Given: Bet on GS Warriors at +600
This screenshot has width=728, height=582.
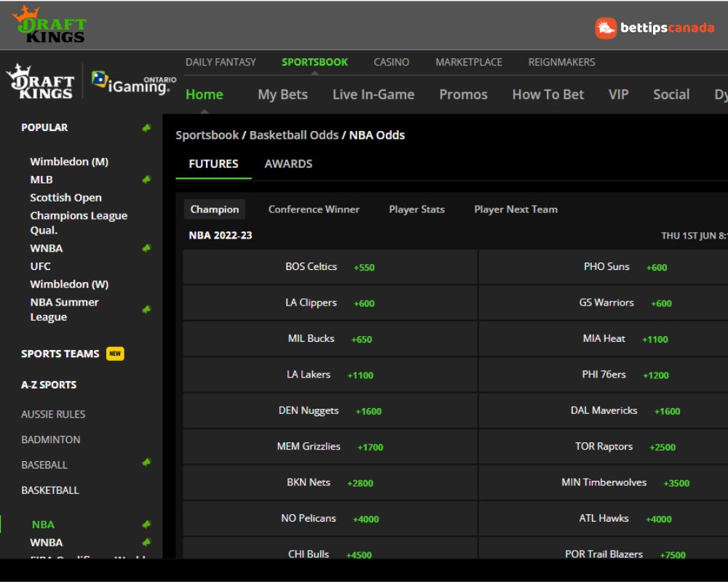Looking at the screenshot, I should pyautogui.click(x=604, y=303).
